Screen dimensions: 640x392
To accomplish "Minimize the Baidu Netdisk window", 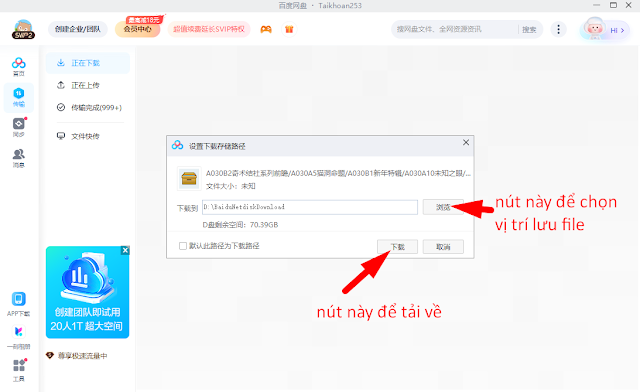I will [x=597, y=5].
